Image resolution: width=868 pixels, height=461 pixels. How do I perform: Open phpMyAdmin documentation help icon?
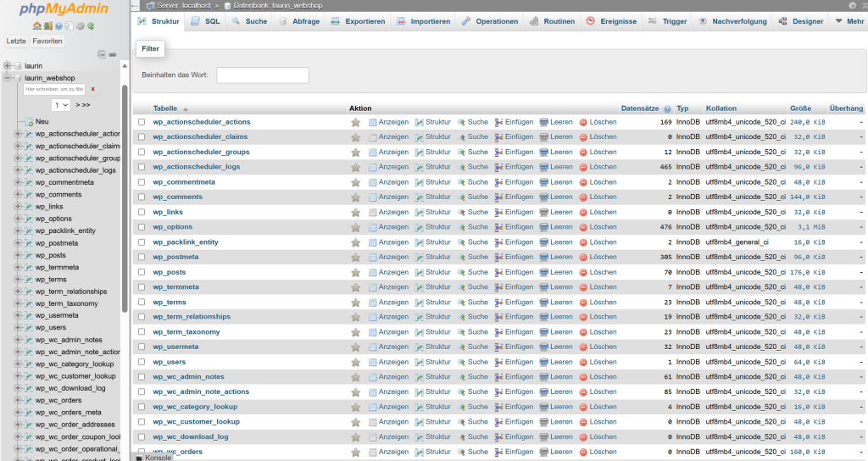tap(58, 26)
